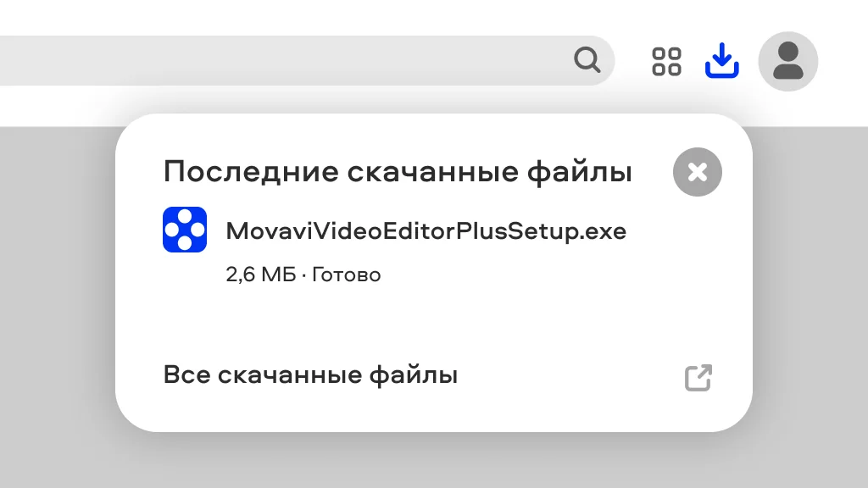Click the 'Готово' download status label
The height and width of the screenshot is (488, 868).
coord(347,274)
